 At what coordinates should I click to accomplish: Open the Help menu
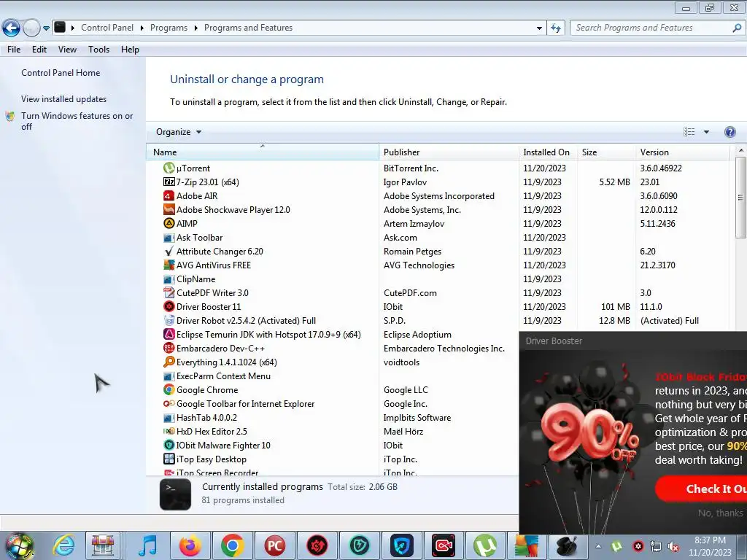tap(130, 50)
